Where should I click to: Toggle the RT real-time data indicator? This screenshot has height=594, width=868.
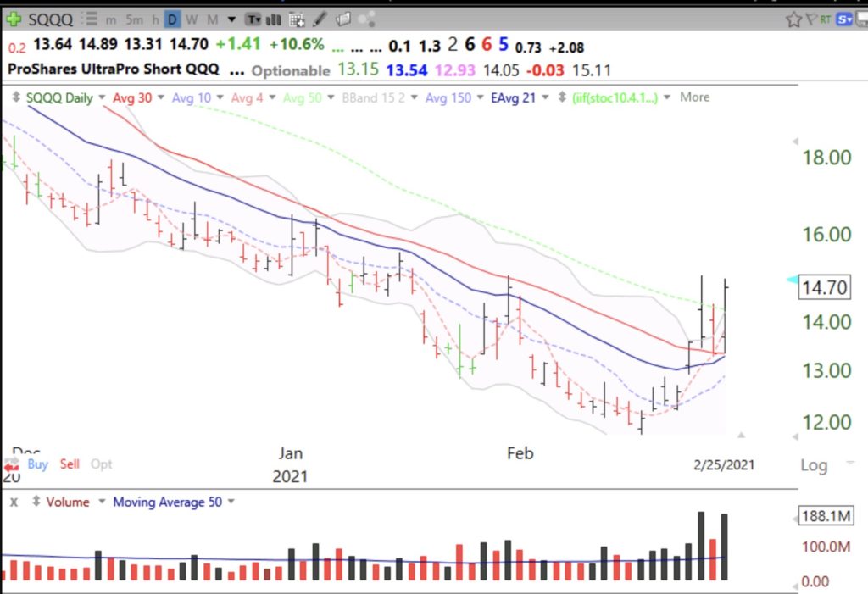coord(825,19)
